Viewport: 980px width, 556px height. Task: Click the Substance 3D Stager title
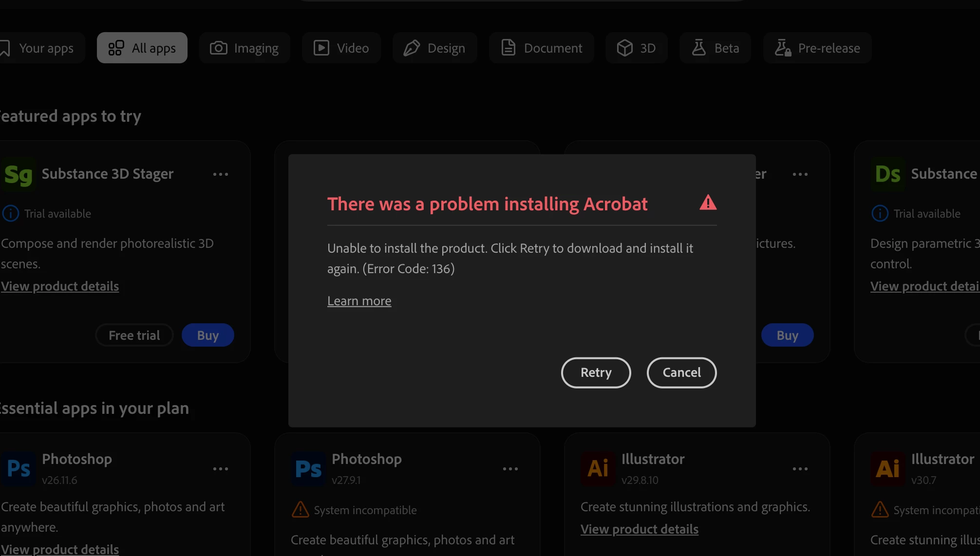coord(108,174)
